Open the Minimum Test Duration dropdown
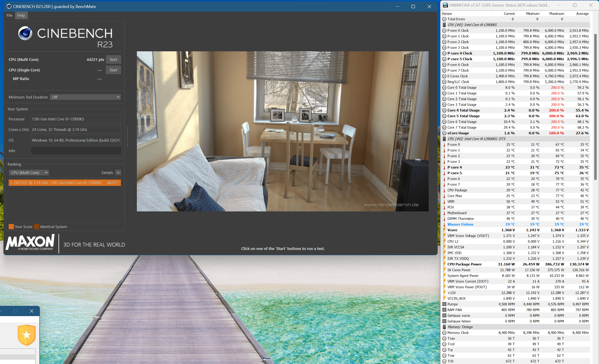 [85, 97]
